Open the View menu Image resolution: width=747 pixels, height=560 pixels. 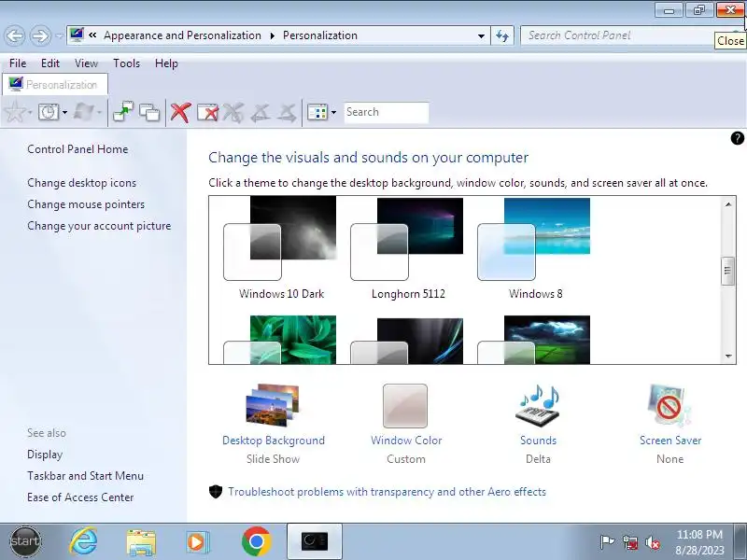[x=86, y=63]
